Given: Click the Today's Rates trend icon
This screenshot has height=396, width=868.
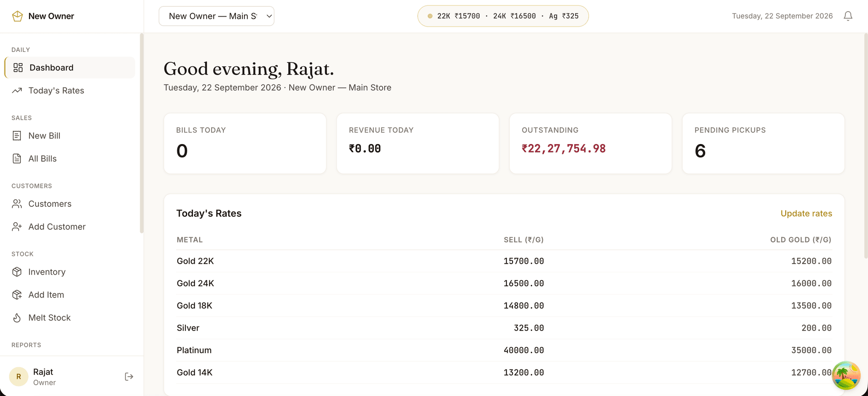Looking at the screenshot, I should [17, 91].
